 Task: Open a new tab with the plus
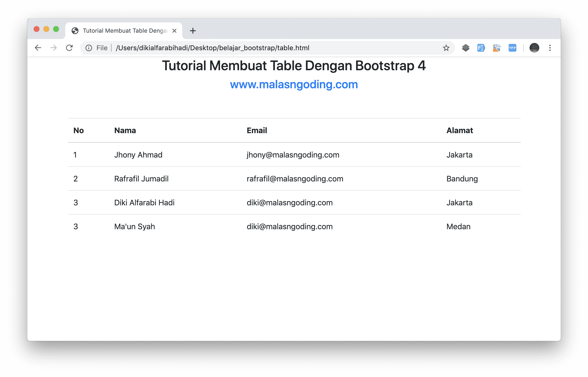point(193,31)
